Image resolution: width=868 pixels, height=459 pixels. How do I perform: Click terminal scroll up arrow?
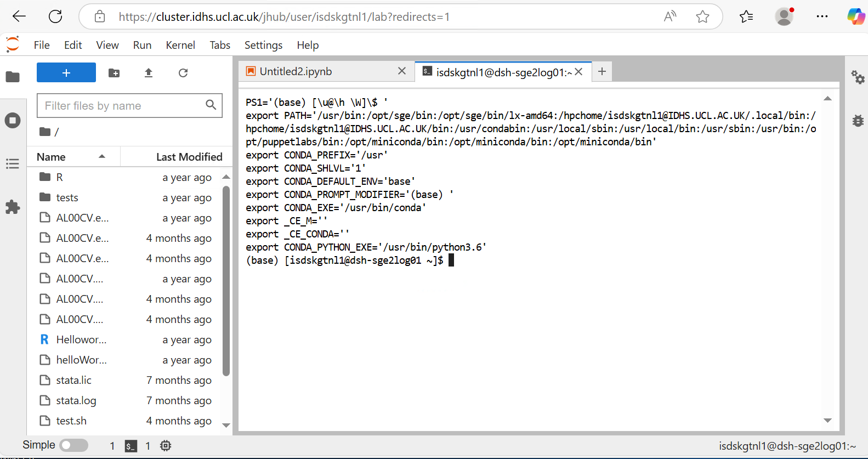click(x=827, y=99)
